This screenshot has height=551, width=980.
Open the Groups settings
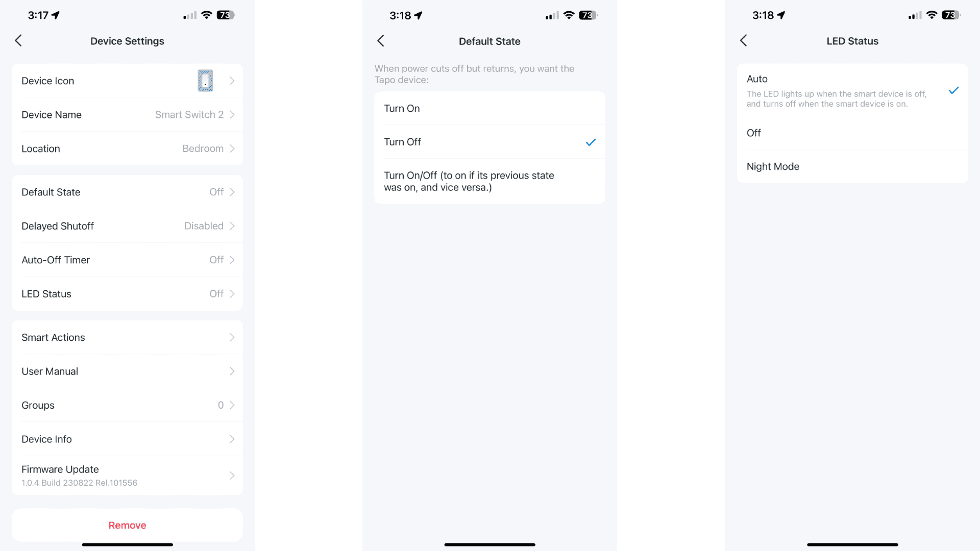[x=127, y=405]
